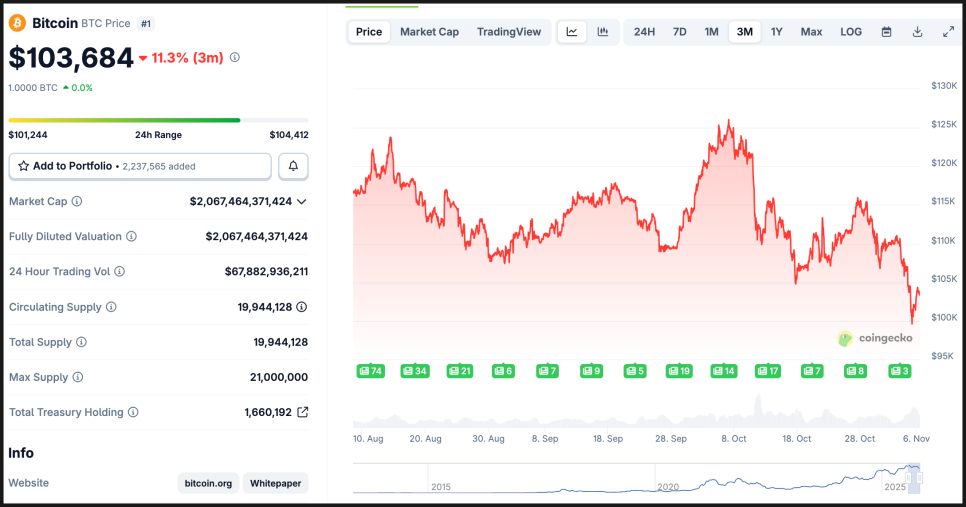
Task: Click the news marker labeled 74
Action: point(370,371)
